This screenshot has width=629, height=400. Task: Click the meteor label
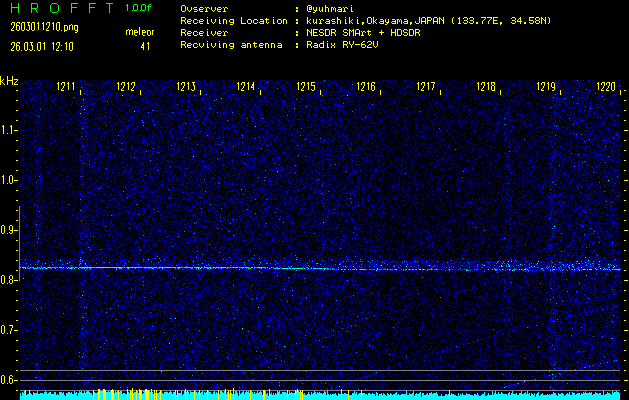139,33
